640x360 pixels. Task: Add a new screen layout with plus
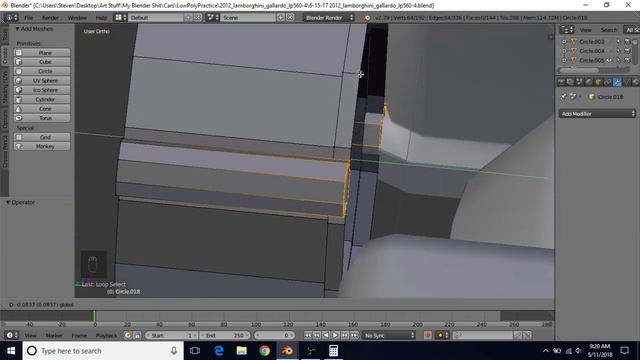click(x=189, y=18)
